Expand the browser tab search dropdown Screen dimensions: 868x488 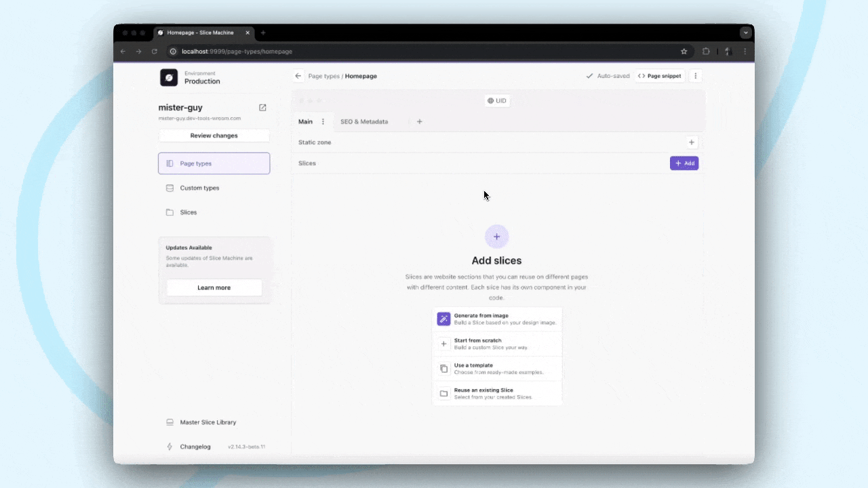[x=746, y=33]
